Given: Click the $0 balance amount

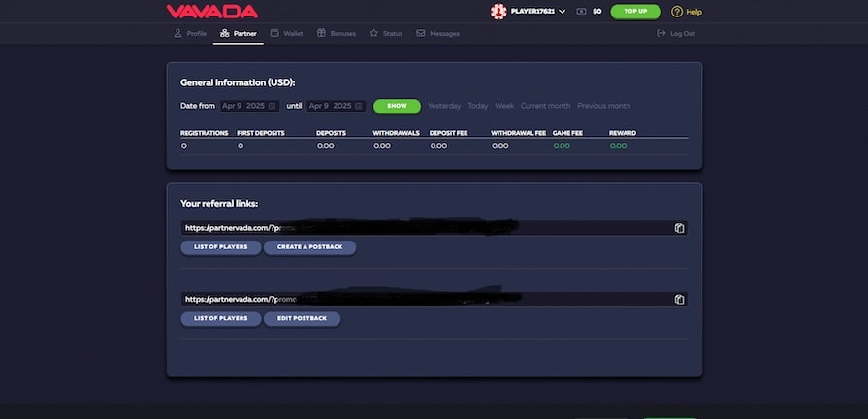Looking at the screenshot, I should coord(596,11).
